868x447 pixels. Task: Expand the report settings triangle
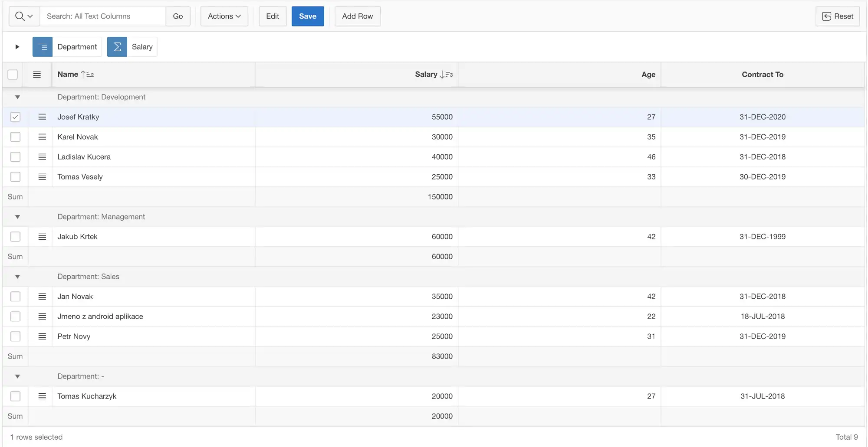pyautogui.click(x=17, y=47)
